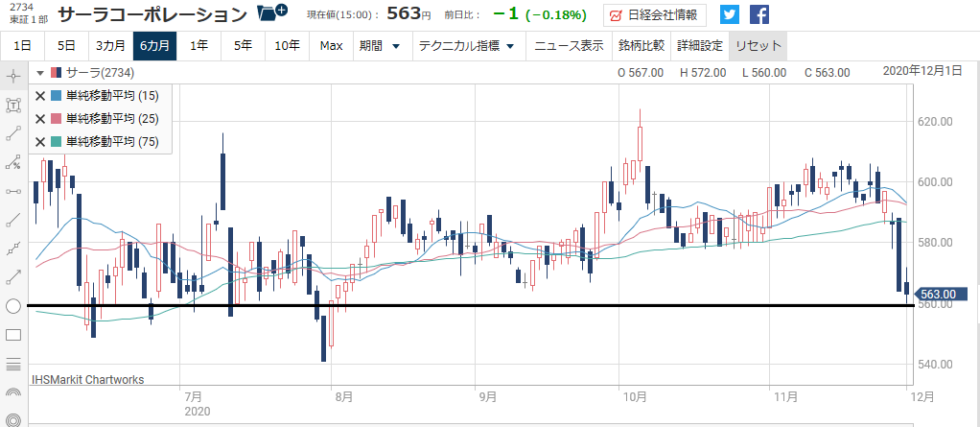
Task: Select the crosshair cursor tool
Action: point(13,77)
